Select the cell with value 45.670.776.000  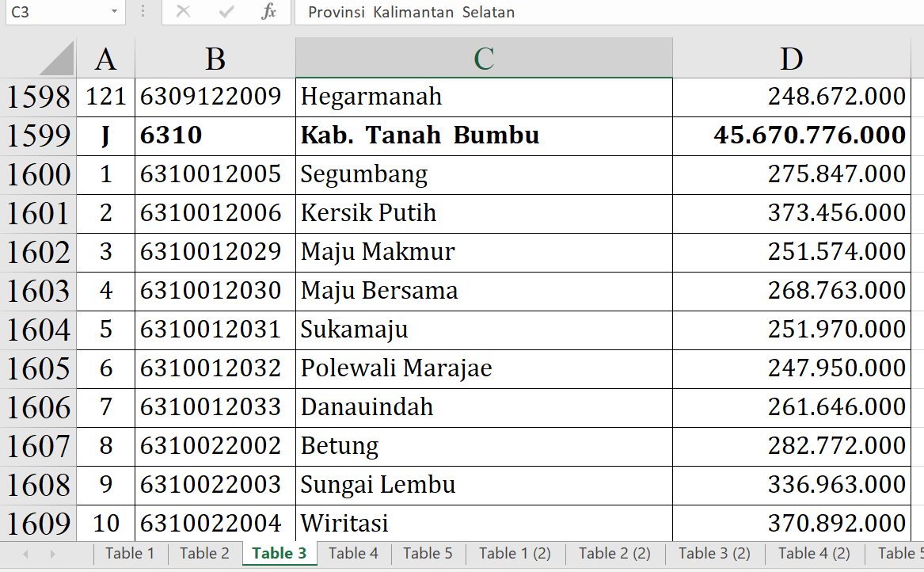point(792,136)
